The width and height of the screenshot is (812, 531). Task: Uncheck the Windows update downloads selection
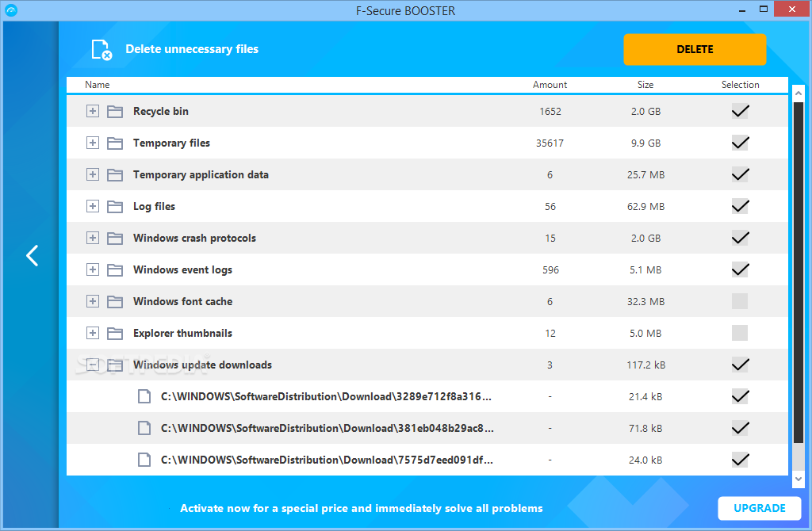pos(740,365)
